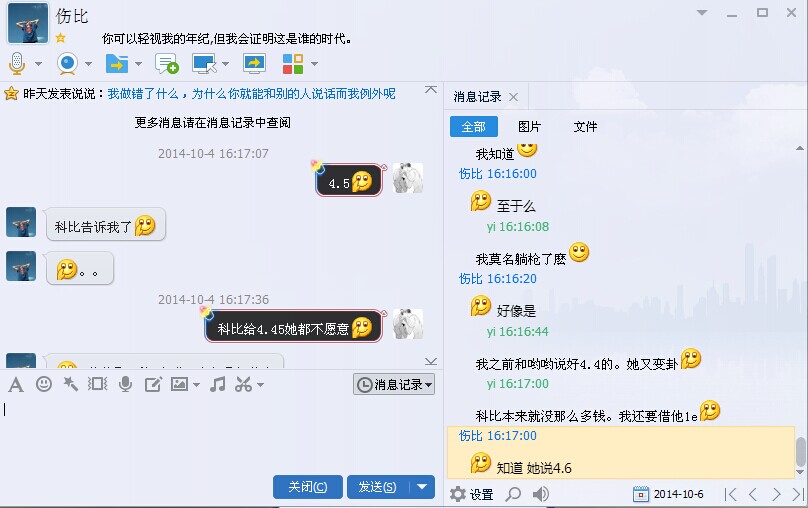
Task: Start a video call with webcam icon
Action: coord(68,64)
